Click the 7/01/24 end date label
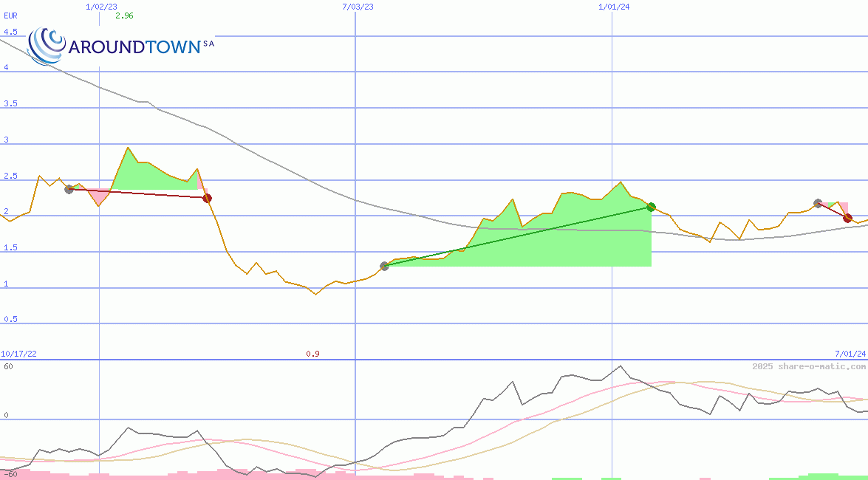Image resolution: width=868 pixels, height=480 pixels. click(x=850, y=354)
